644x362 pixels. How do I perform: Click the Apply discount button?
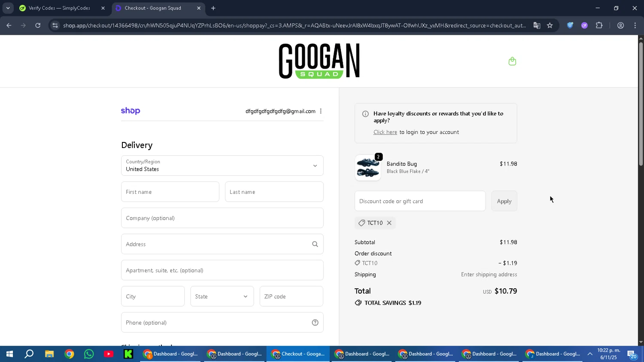click(x=504, y=201)
